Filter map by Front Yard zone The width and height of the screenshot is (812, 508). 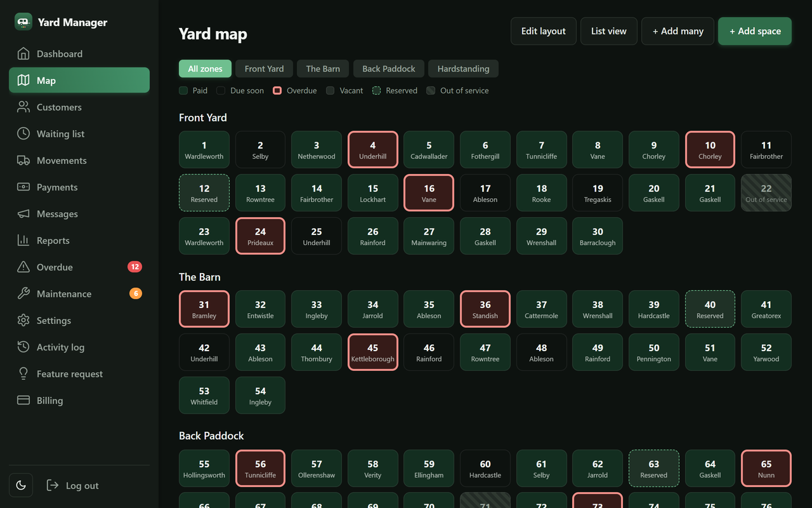(264, 69)
